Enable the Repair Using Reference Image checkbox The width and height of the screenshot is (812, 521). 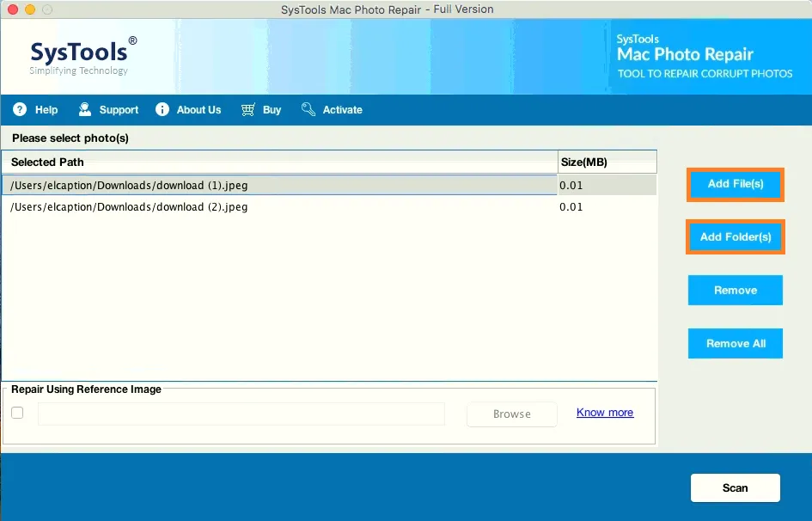point(17,413)
